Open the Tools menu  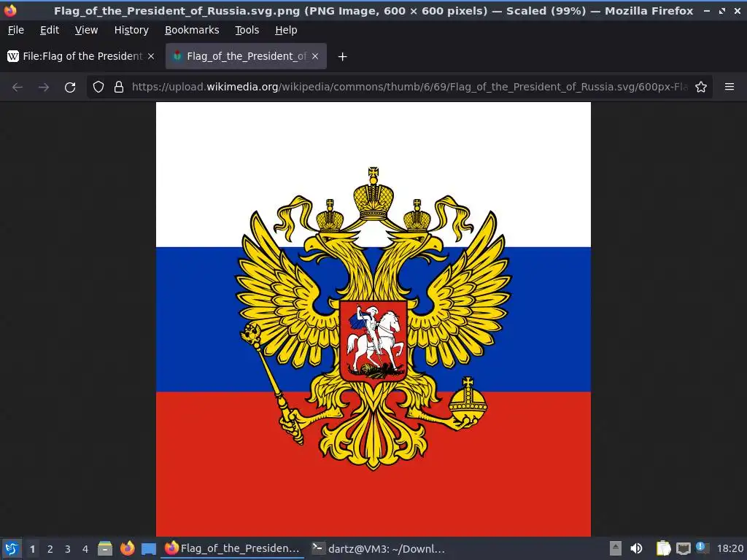[247, 30]
